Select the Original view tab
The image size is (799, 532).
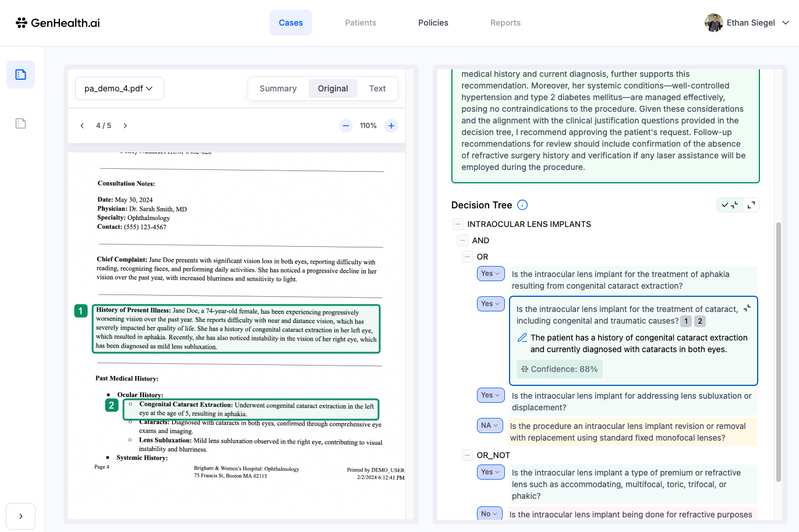tap(333, 88)
